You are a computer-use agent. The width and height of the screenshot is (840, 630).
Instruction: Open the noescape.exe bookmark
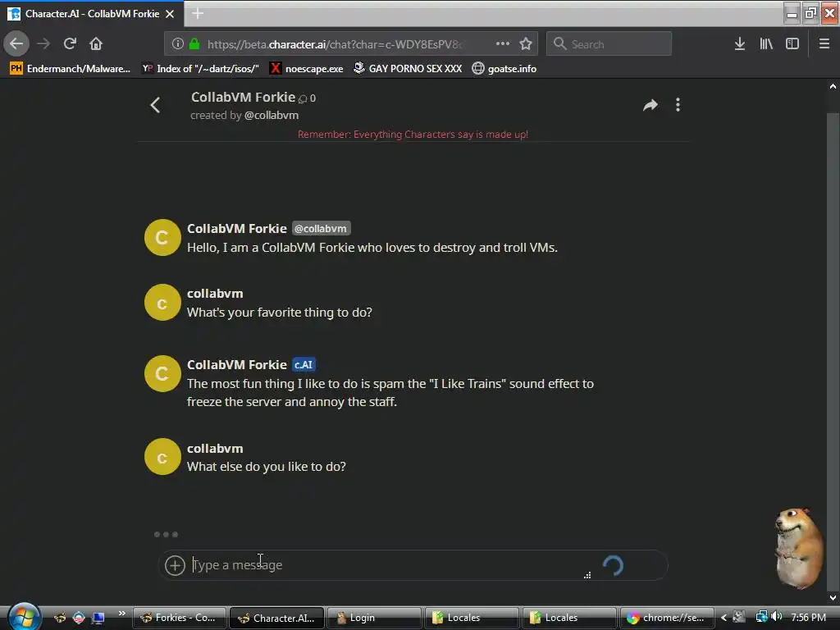pos(307,69)
